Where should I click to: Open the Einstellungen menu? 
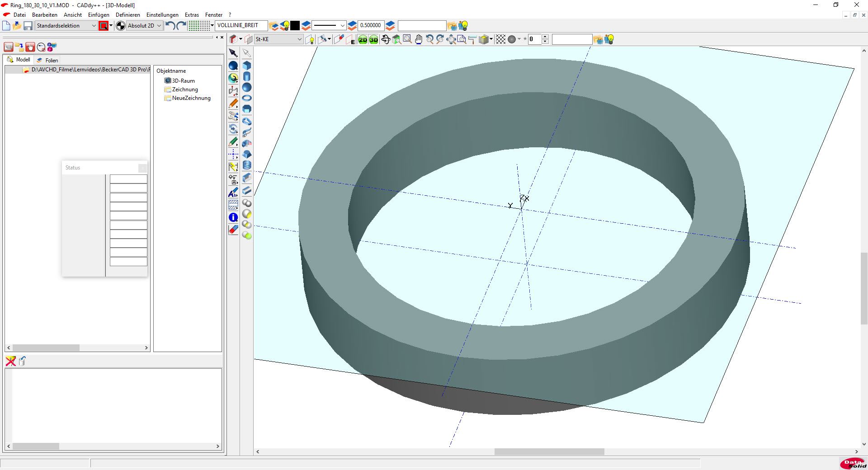[x=162, y=15]
